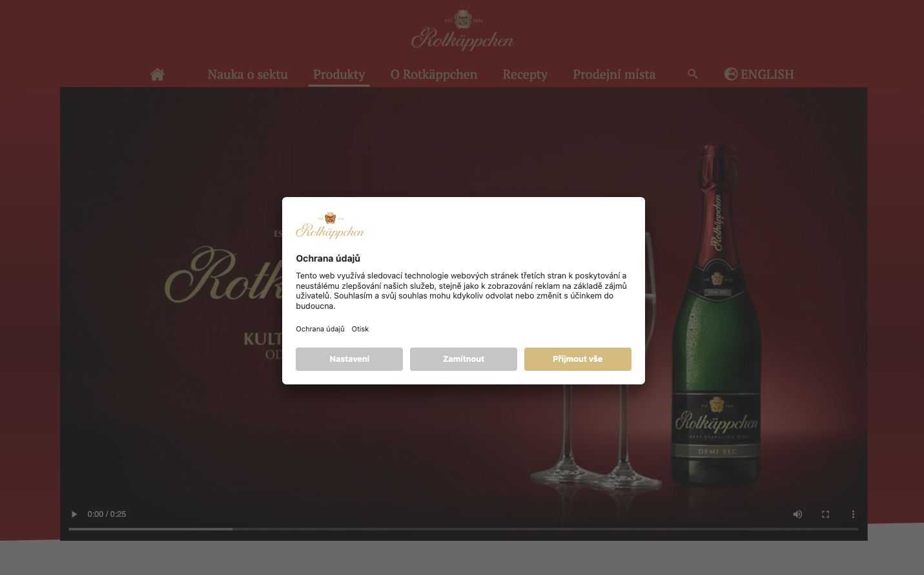The height and width of the screenshot is (575, 924).
Task: Click the Nastavení button
Action: (x=349, y=359)
